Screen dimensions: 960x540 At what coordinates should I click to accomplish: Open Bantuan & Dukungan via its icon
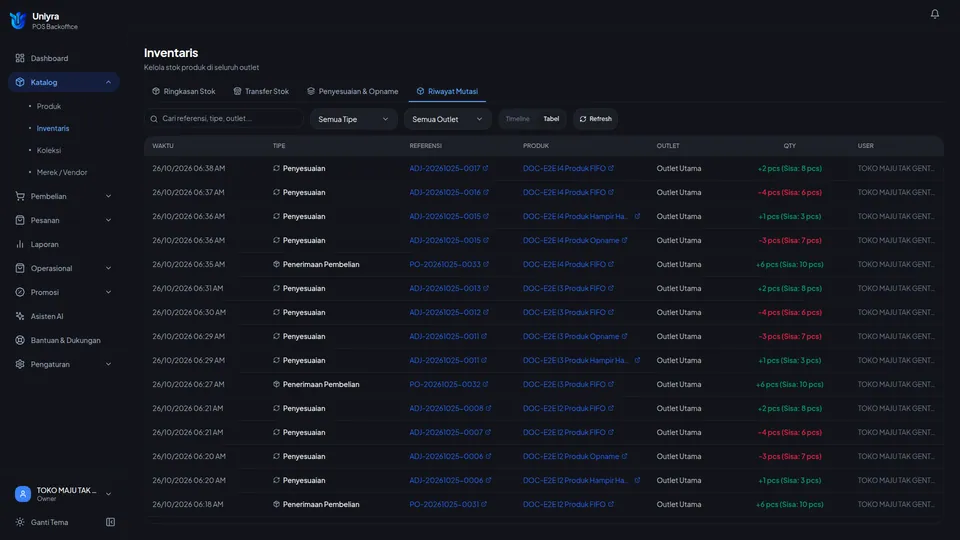click(20, 340)
